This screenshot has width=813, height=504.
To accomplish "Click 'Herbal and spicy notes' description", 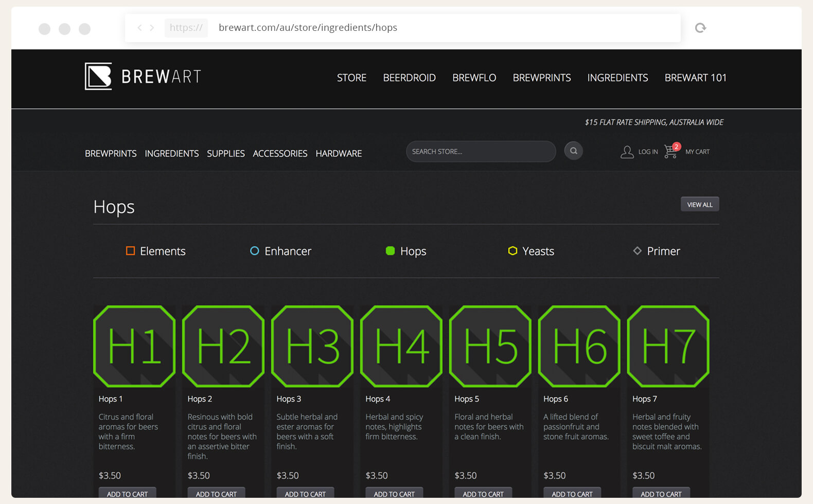I will tap(394, 427).
